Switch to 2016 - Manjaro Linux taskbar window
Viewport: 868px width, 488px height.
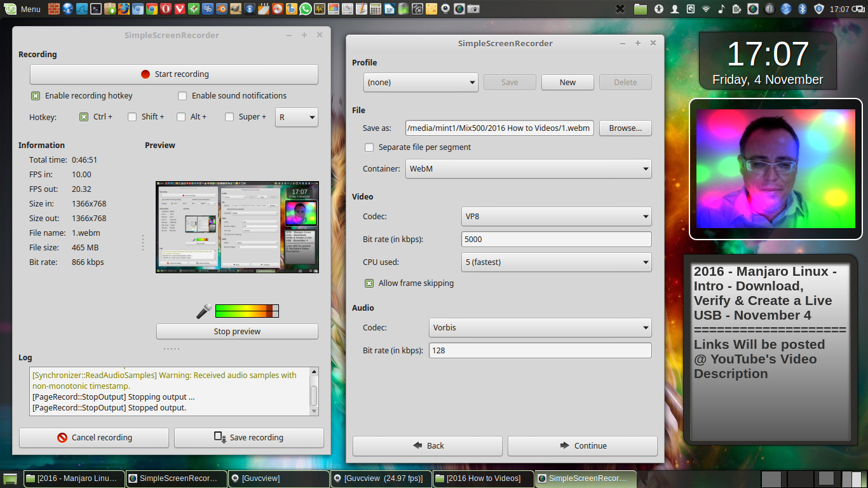click(x=74, y=478)
